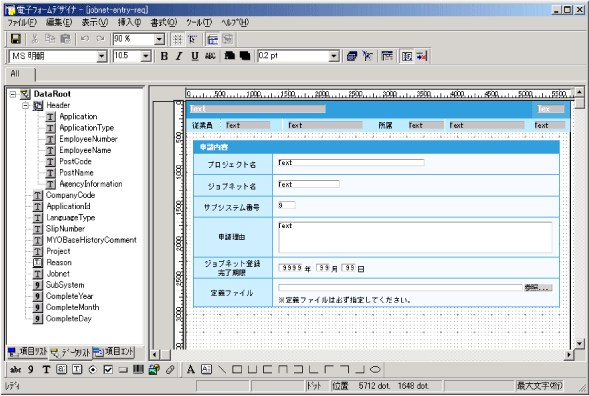
Task: Select the diagonal line drawing tool
Action: coord(222,370)
